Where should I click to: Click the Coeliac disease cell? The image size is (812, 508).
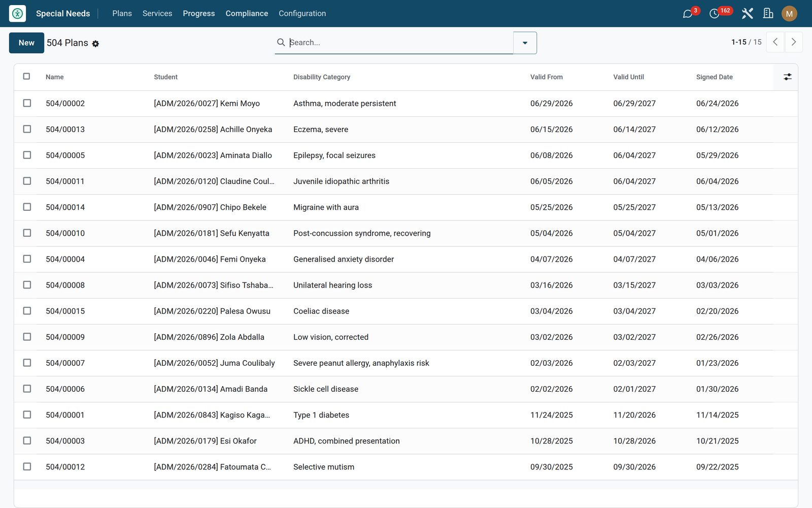pyautogui.click(x=321, y=311)
